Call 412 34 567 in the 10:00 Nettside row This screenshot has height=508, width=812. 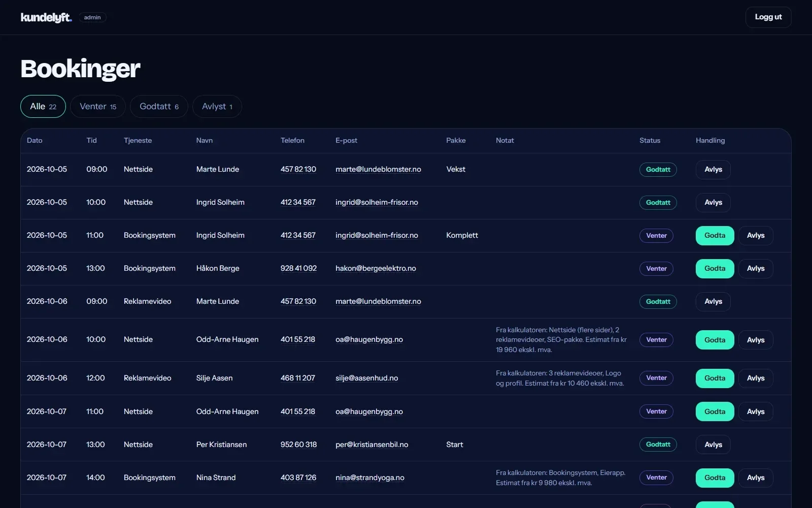tap(298, 202)
